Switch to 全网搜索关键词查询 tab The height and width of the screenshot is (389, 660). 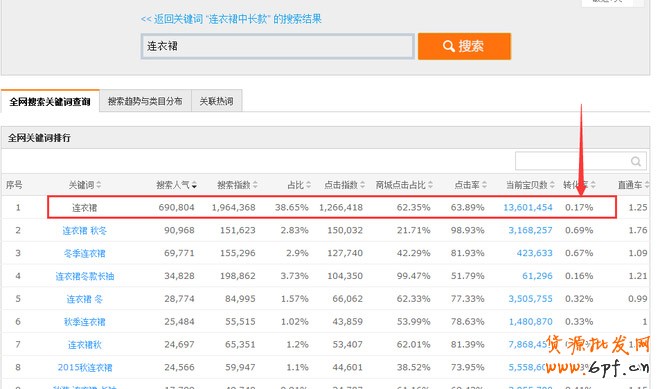(x=50, y=101)
